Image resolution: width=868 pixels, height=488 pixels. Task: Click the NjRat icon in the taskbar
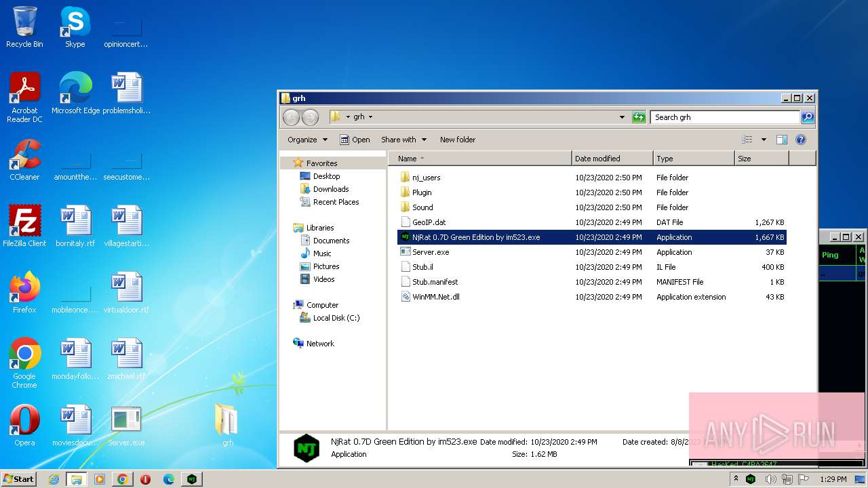(x=192, y=479)
